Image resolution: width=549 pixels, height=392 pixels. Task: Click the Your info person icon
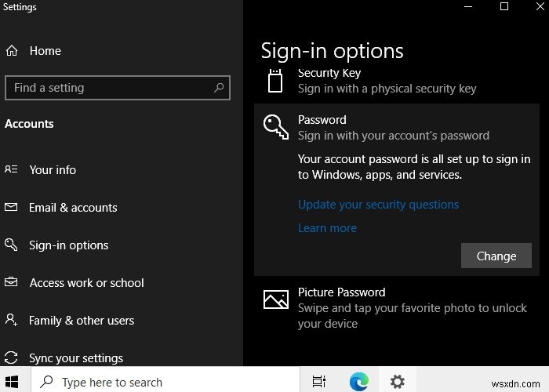coord(11,170)
